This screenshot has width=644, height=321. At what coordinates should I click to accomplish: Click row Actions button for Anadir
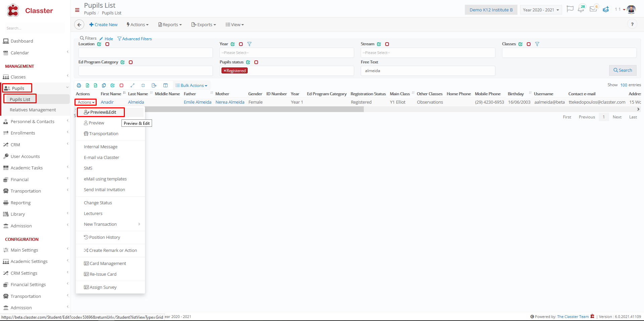[86, 102]
